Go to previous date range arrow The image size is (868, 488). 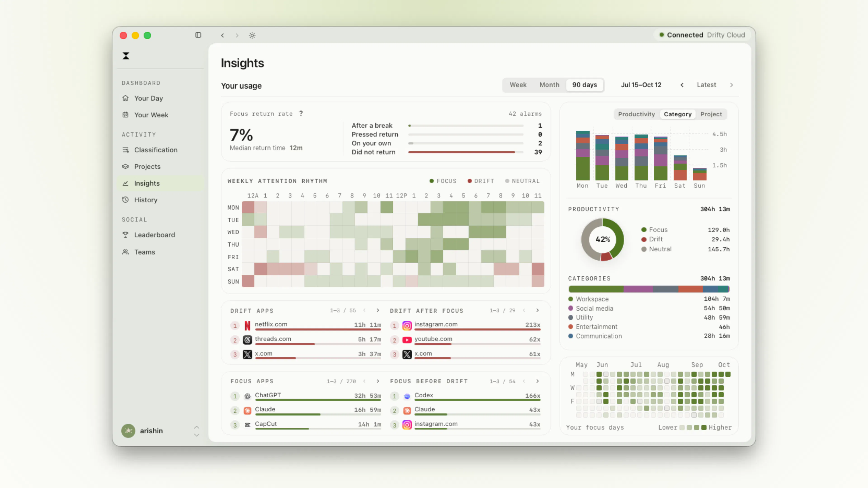[682, 85]
